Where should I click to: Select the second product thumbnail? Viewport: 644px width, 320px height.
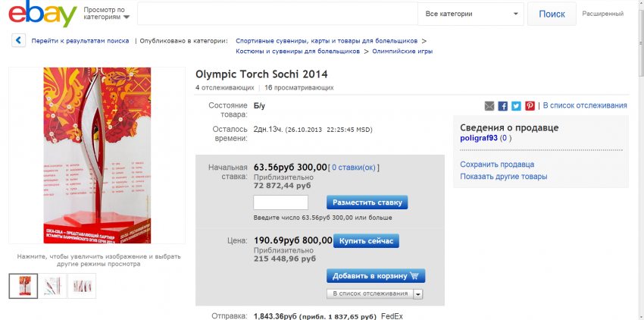pos(53,285)
